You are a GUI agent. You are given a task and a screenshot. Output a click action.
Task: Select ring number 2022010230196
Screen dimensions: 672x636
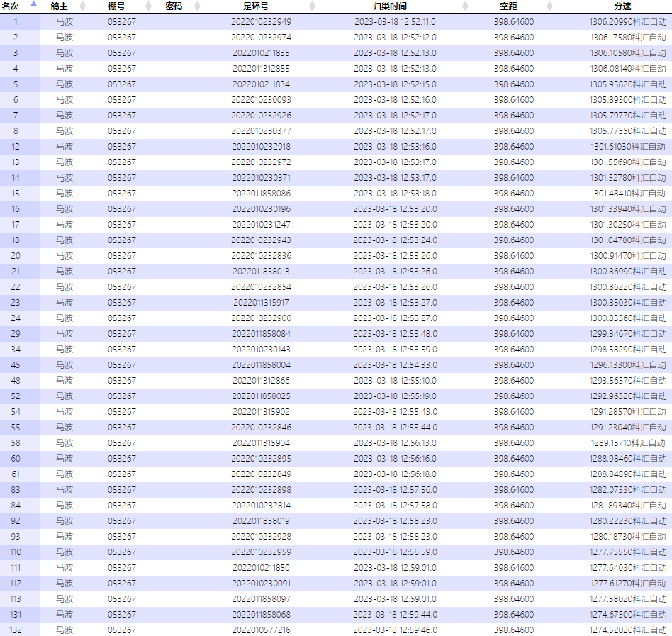261,209
